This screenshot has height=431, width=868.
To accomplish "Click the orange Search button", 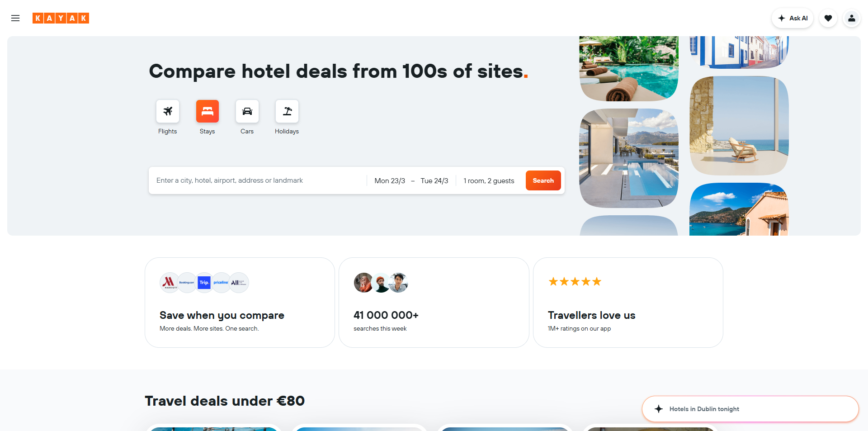I will (x=543, y=180).
